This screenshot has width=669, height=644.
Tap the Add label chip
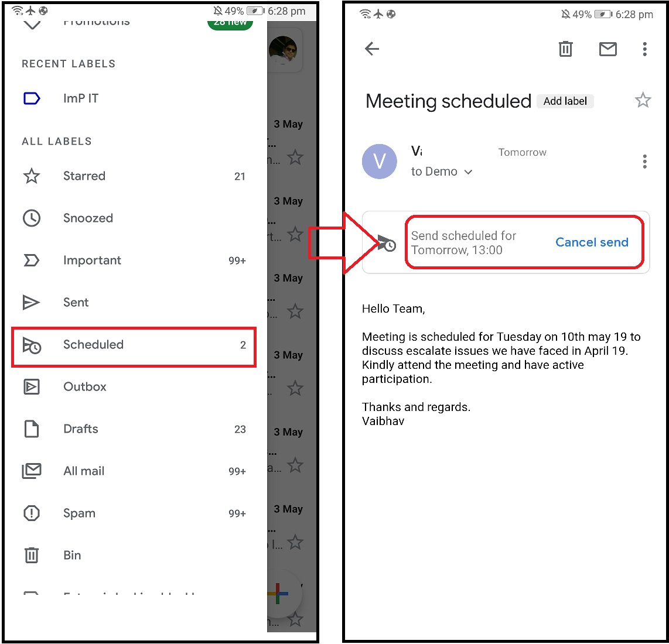(x=565, y=101)
